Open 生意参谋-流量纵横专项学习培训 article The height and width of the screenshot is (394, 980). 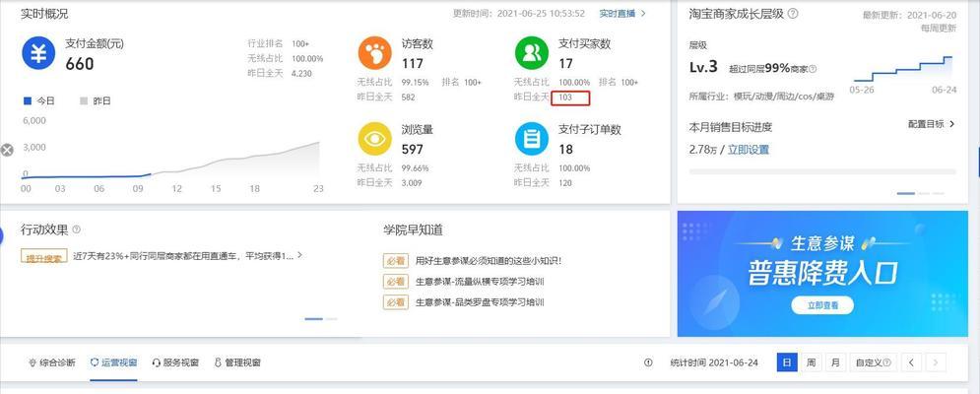click(480, 282)
